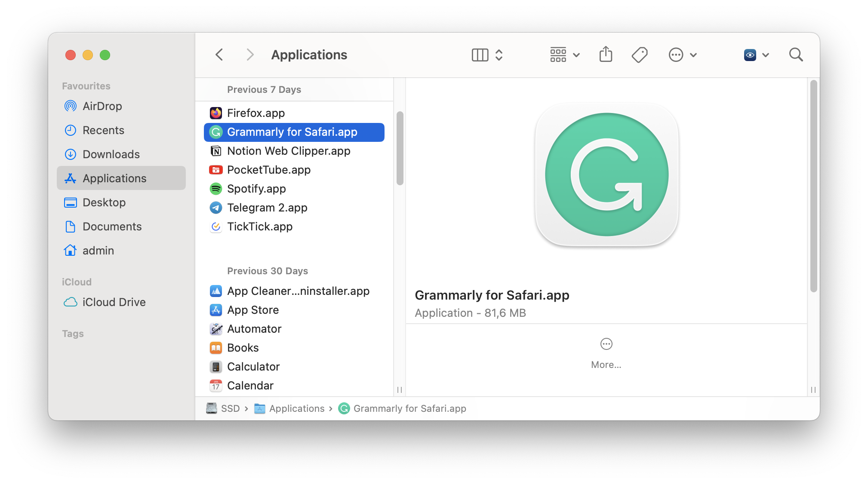The height and width of the screenshot is (484, 868).
Task: Open Notion Web Clipper.app
Action: 288,150
